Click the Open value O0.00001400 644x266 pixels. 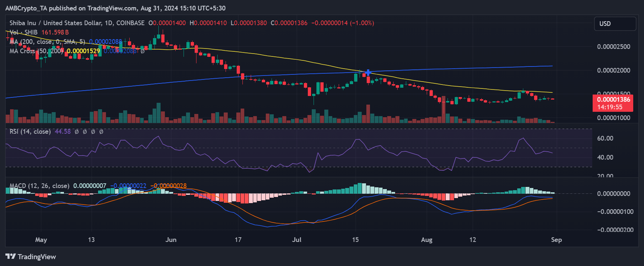[x=167, y=23]
